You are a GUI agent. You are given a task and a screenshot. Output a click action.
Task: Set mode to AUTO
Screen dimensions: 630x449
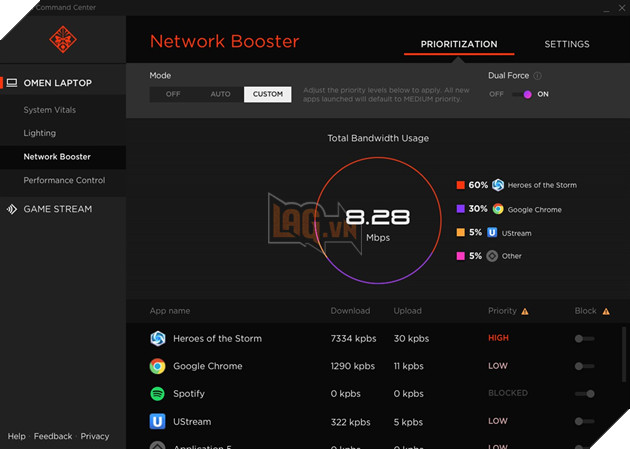click(x=220, y=94)
